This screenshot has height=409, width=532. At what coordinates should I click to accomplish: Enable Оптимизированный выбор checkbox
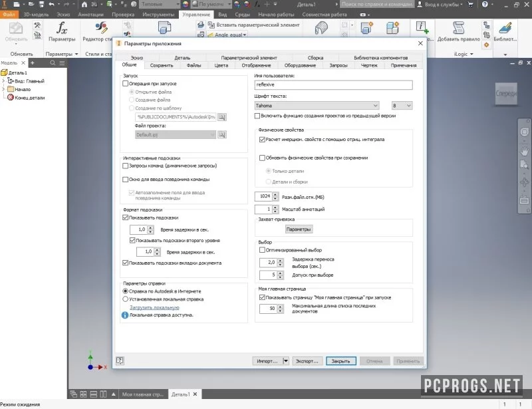(262, 250)
